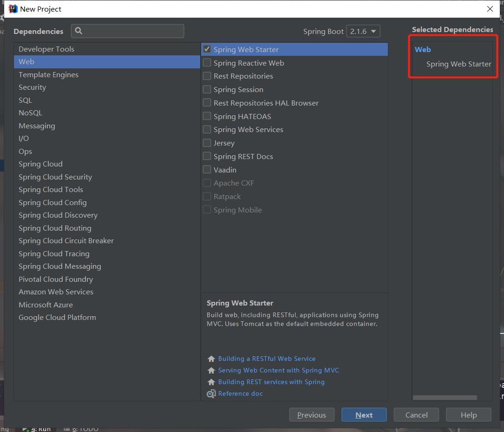
Task: Open the Spring Cloud Tracing category
Action: tap(107, 253)
